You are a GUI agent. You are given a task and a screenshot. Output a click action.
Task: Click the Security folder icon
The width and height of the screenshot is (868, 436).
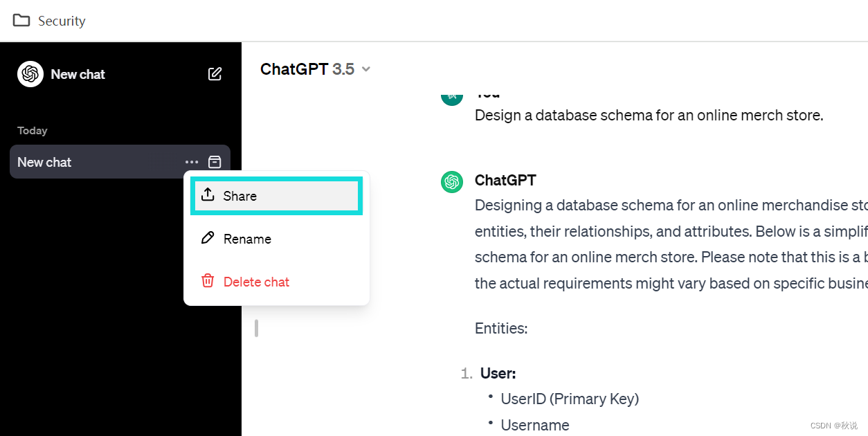tap(21, 20)
